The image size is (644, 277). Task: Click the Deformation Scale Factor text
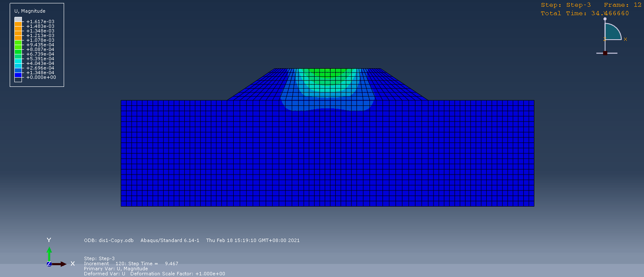coord(178,274)
